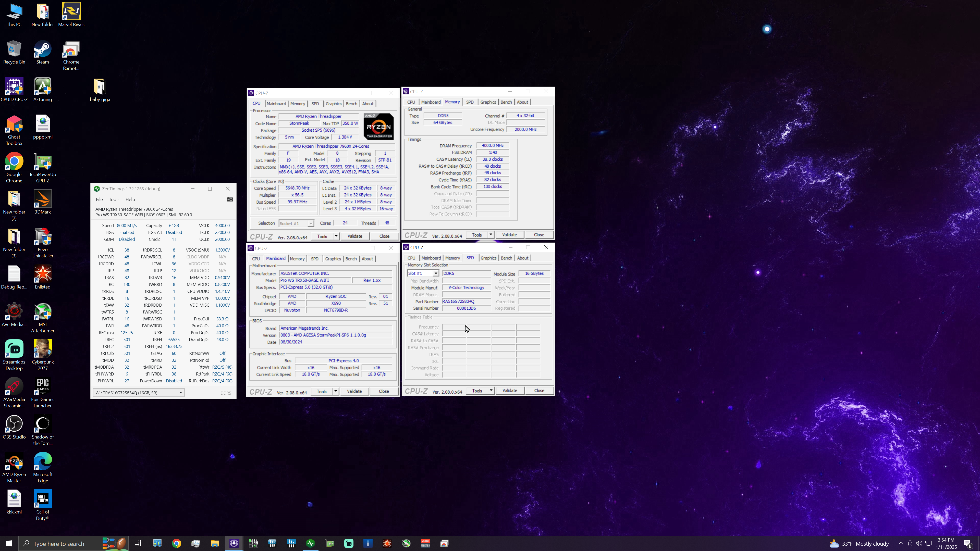Select the Cyberpunk 2077 desktop icon
The height and width of the screenshot is (551, 980).
click(x=43, y=355)
